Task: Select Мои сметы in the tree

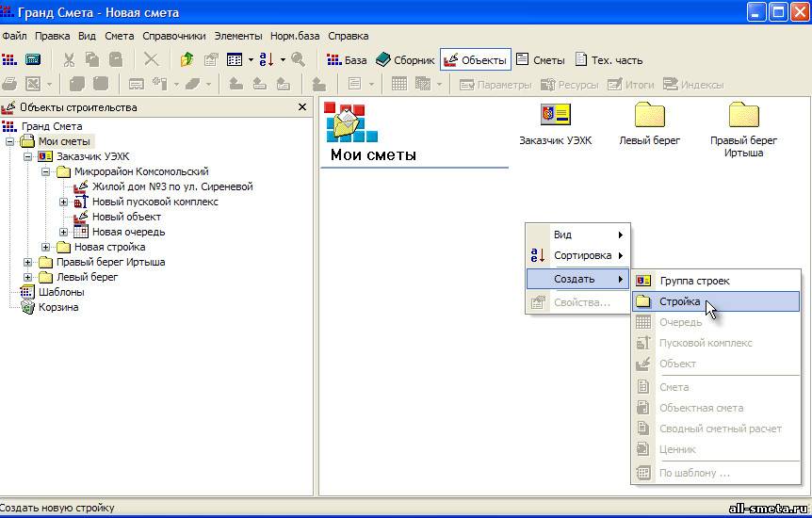Action: [x=64, y=141]
